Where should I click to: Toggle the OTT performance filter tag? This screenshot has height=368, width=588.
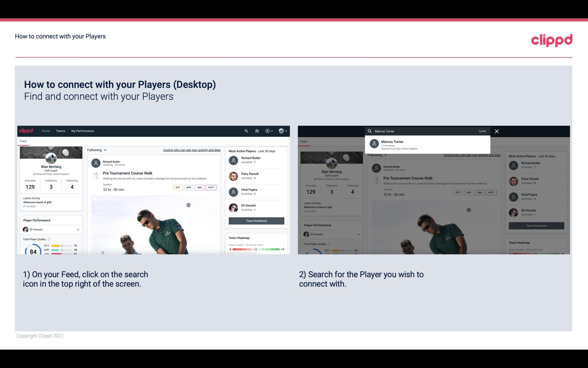click(x=177, y=187)
